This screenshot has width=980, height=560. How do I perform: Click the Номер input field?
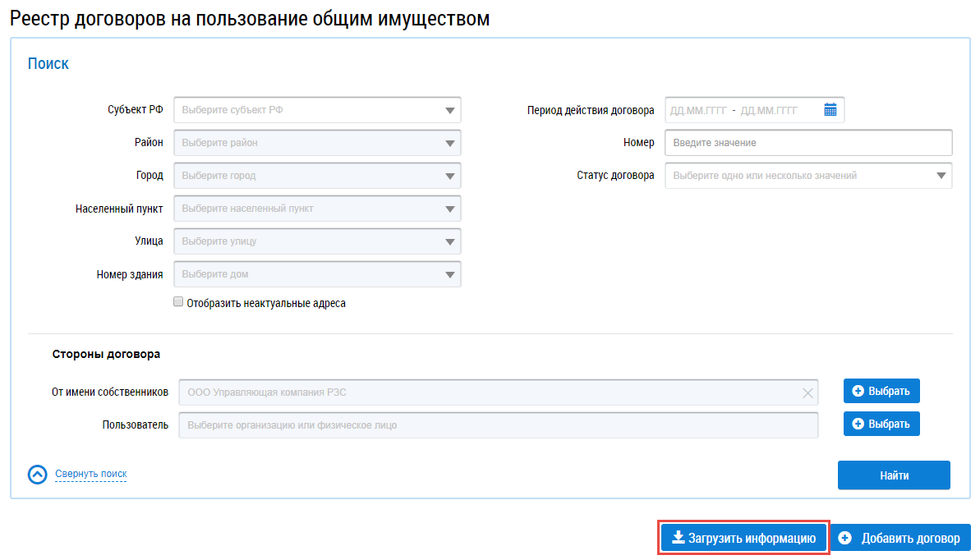tap(808, 143)
